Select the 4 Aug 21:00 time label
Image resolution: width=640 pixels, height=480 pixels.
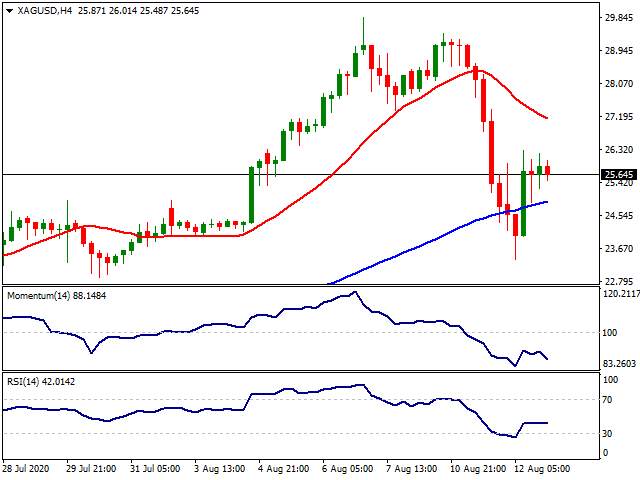click(283, 469)
